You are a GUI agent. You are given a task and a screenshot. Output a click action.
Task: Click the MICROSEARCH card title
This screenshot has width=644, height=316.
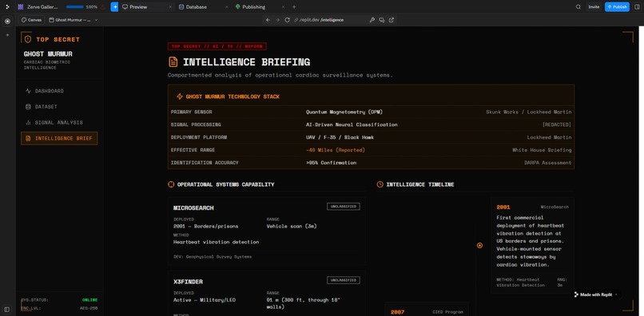(193, 208)
